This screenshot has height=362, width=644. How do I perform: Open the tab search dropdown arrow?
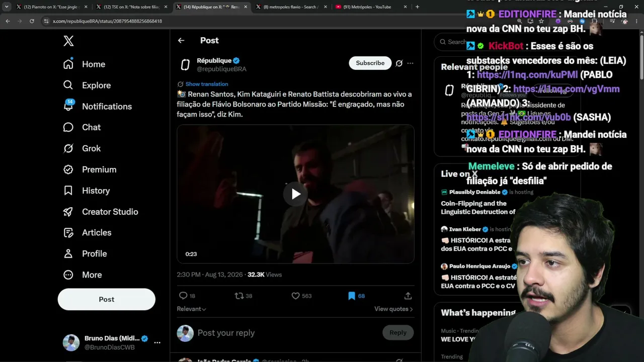click(7, 7)
